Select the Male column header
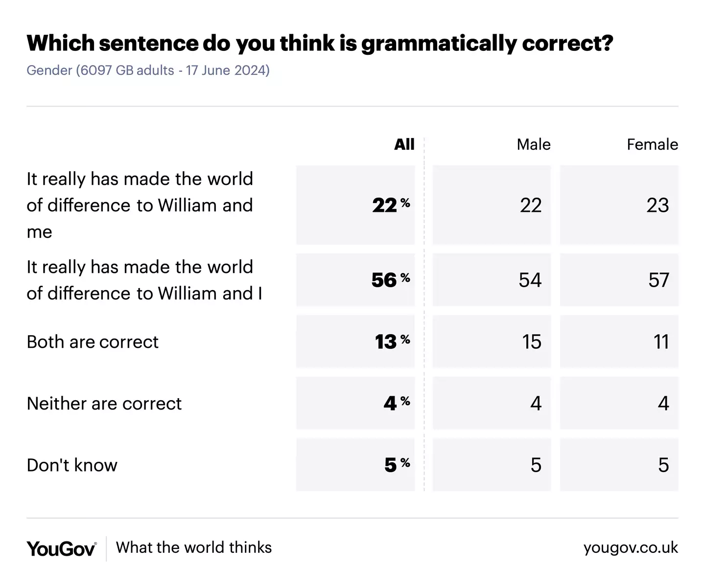The height and width of the screenshot is (588, 705). tap(533, 144)
